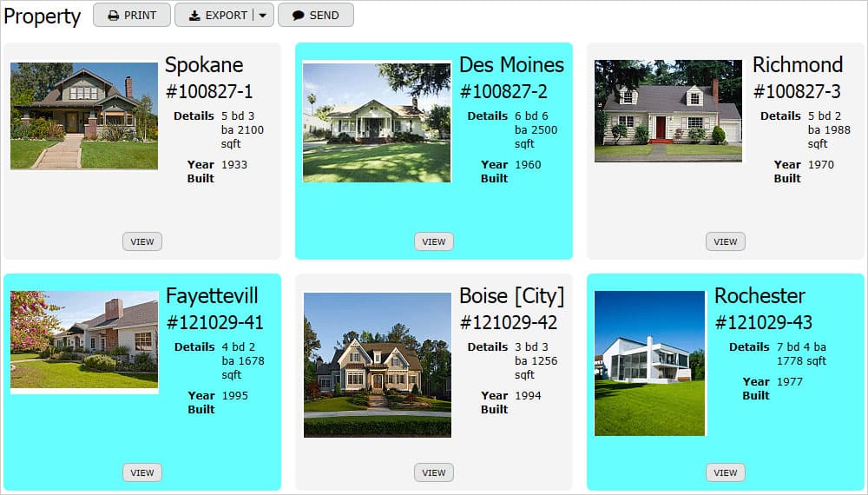Click the PRINT button with printer icon
Viewport: 868px width, 495px height.
(132, 16)
